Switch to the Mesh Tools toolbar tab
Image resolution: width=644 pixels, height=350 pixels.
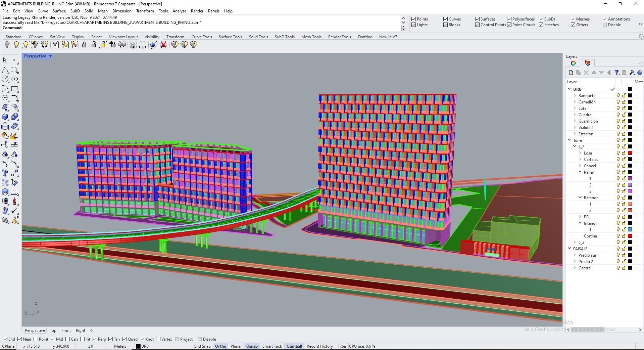tap(311, 37)
